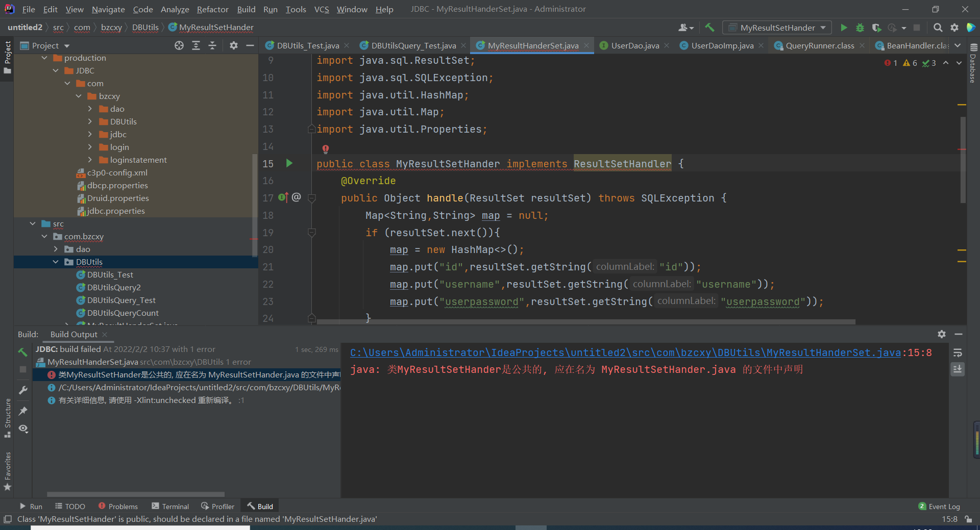980x530 pixels.
Task: Switch to DBUtils_Test.java tab
Action: [x=308, y=45]
